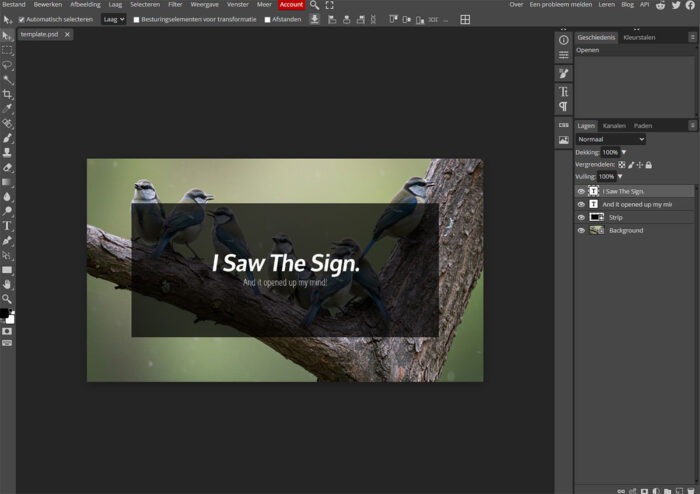700x494 pixels.
Task: Select the Lasso tool
Action: (7, 65)
